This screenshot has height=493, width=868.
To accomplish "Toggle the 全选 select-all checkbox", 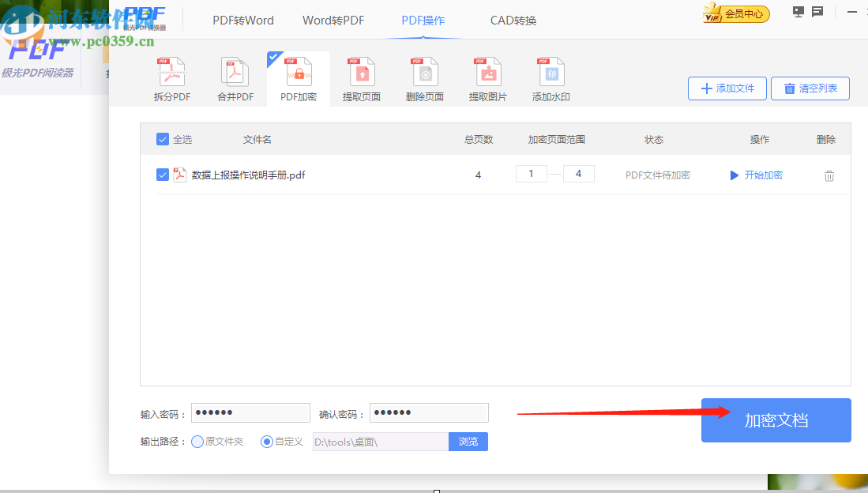I will 163,138.
